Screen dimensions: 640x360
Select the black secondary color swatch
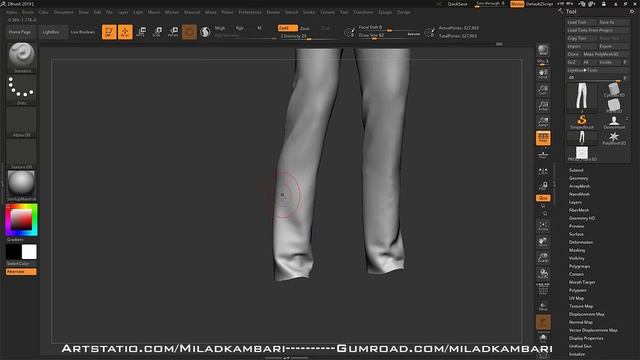13,252
